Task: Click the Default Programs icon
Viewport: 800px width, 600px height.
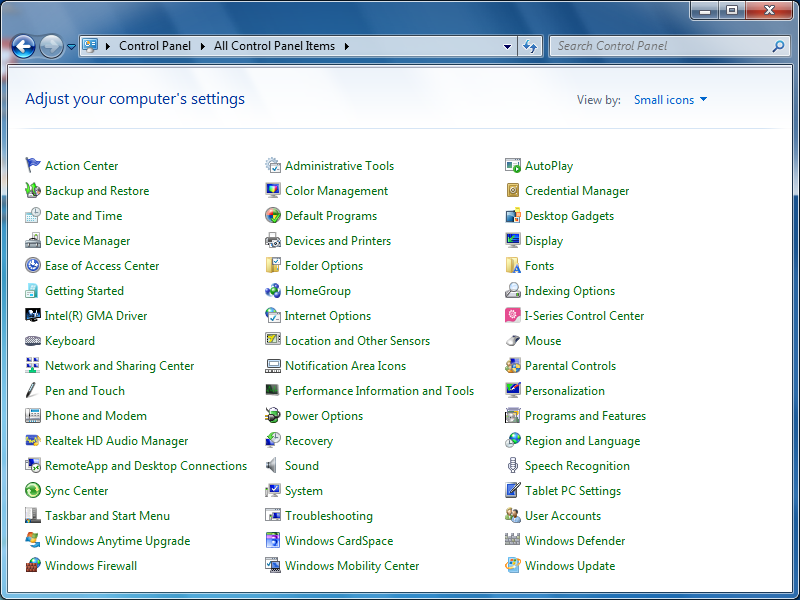Action: click(273, 215)
